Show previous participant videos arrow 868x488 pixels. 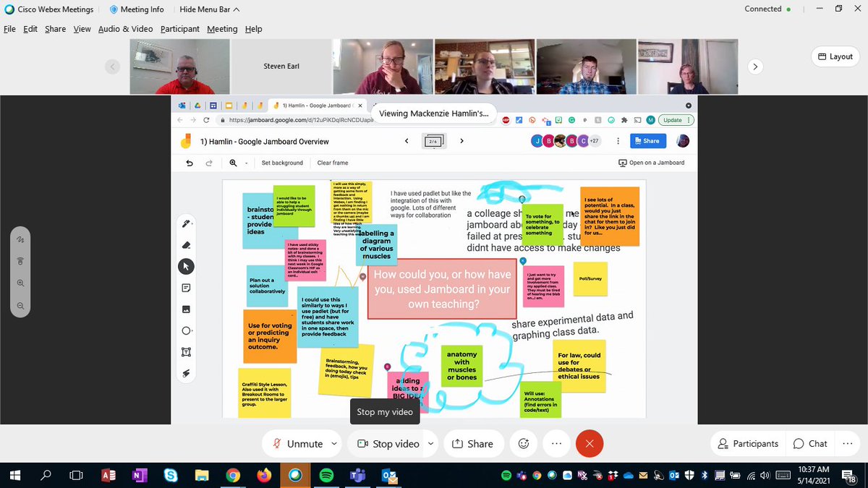[112, 67]
